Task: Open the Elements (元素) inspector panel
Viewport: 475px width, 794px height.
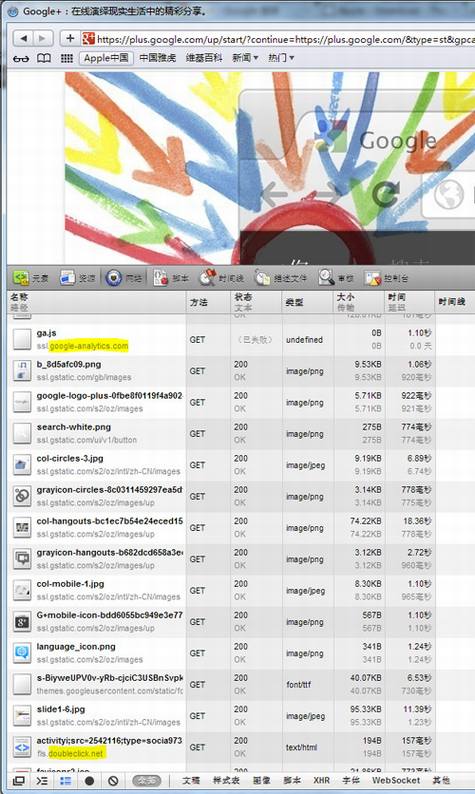Action: [x=30, y=278]
